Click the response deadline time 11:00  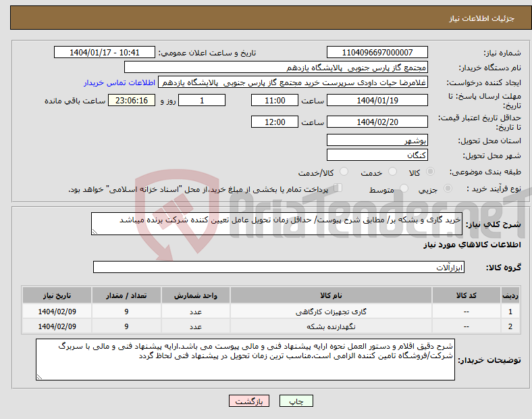coord(275,100)
